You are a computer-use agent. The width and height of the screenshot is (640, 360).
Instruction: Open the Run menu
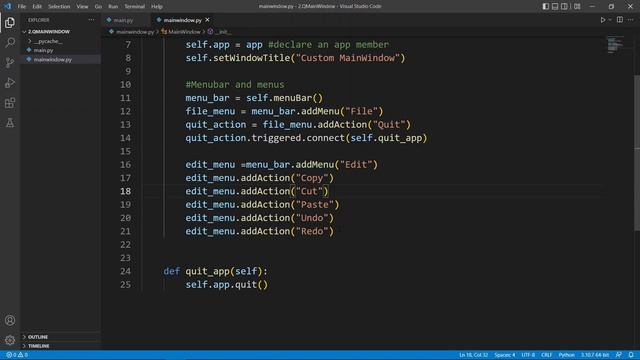[113, 7]
